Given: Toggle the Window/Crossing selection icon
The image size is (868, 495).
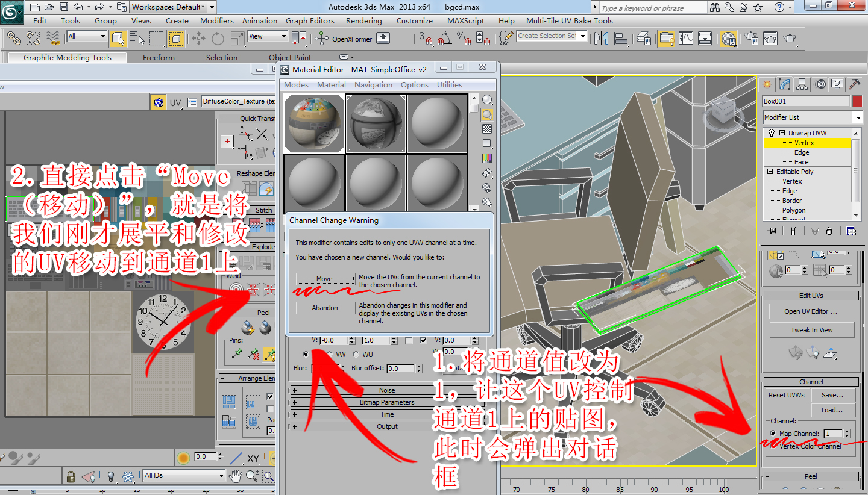Looking at the screenshot, I should tap(176, 39).
